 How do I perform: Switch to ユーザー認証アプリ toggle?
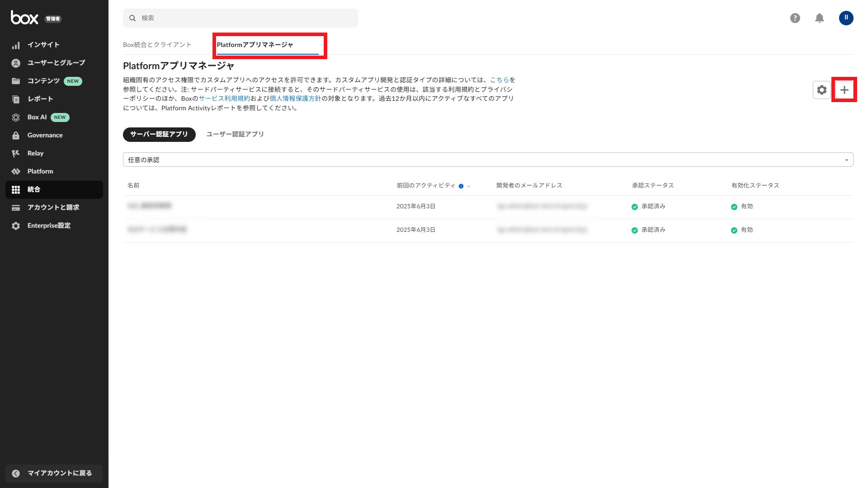coord(235,134)
